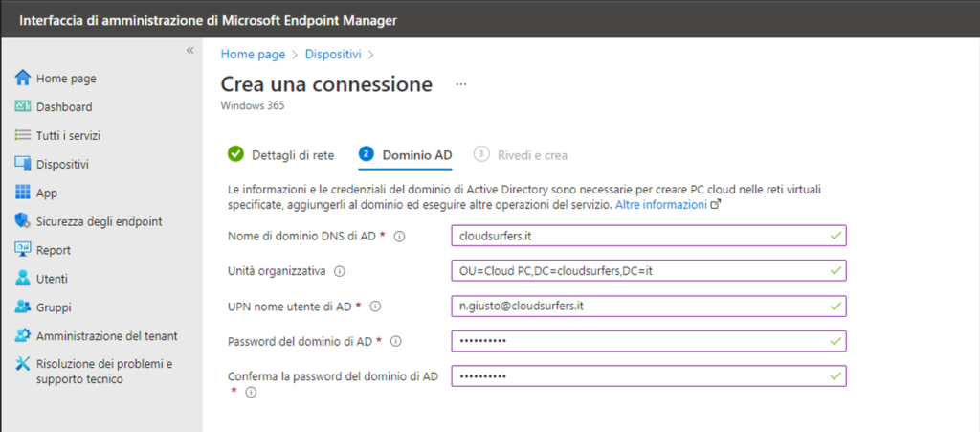Collapse the sidebar with double chevron
The height and width of the screenshot is (432, 980).
[190, 51]
